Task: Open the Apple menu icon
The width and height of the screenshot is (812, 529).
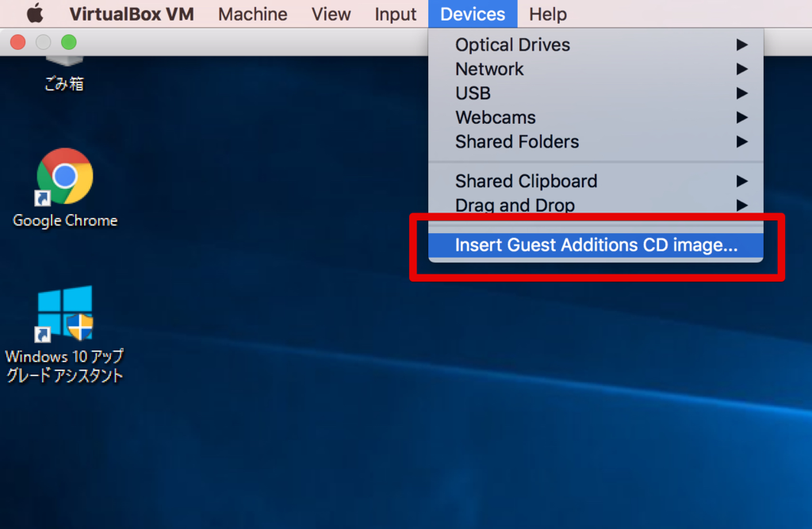Action: click(x=35, y=13)
